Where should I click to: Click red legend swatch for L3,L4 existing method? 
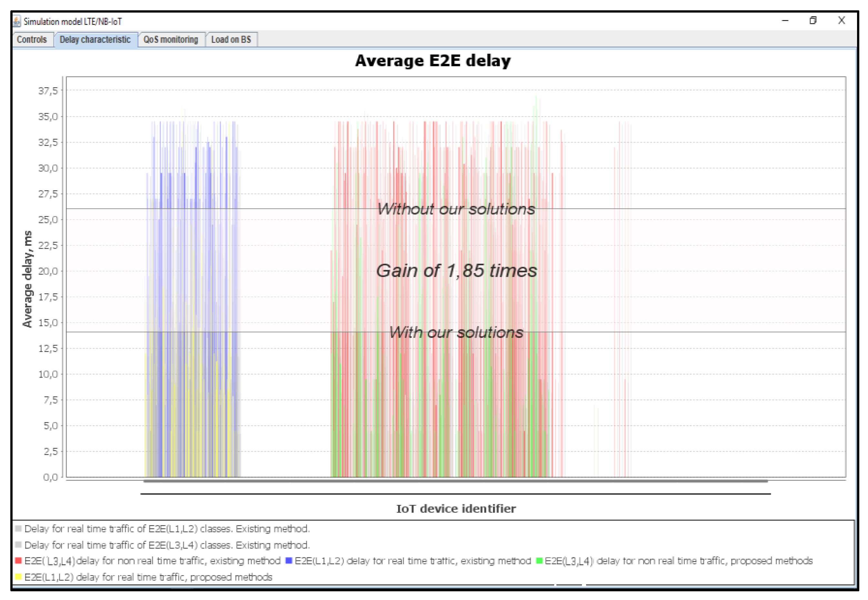click(x=18, y=561)
